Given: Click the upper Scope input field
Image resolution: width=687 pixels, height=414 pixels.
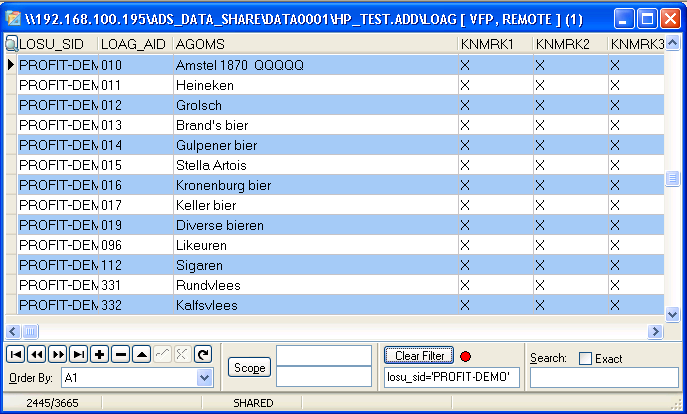Looking at the screenshot, I should point(324,356).
